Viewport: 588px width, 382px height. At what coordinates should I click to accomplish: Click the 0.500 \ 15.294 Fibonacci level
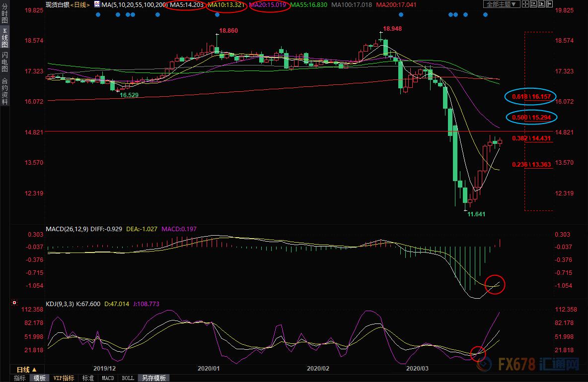click(x=531, y=118)
